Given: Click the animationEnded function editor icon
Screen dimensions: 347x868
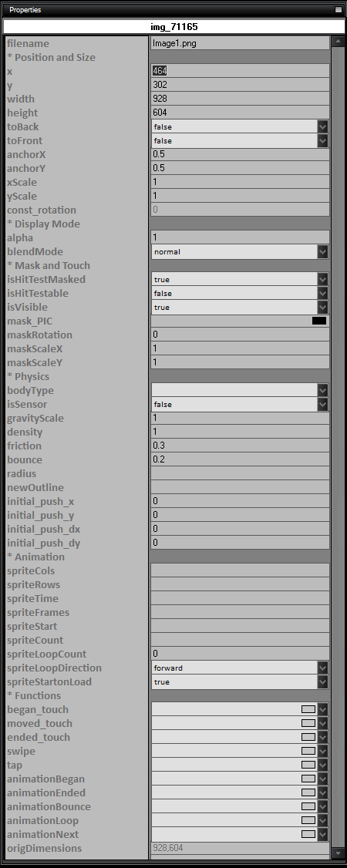Looking at the screenshot, I should pyautogui.click(x=308, y=792).
